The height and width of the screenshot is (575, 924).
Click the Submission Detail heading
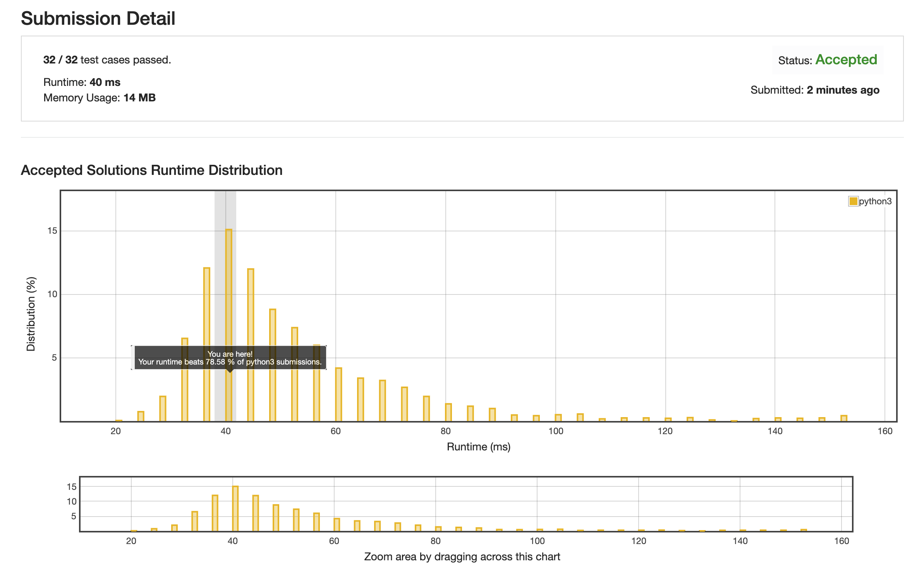coord(98,19)
